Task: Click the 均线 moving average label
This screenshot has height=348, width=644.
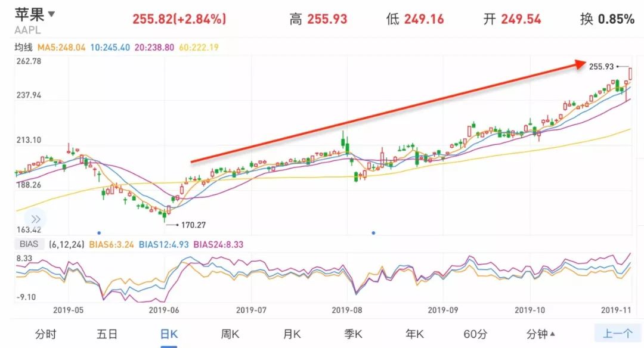Action: pyautogui.click(x=23, y=47)
